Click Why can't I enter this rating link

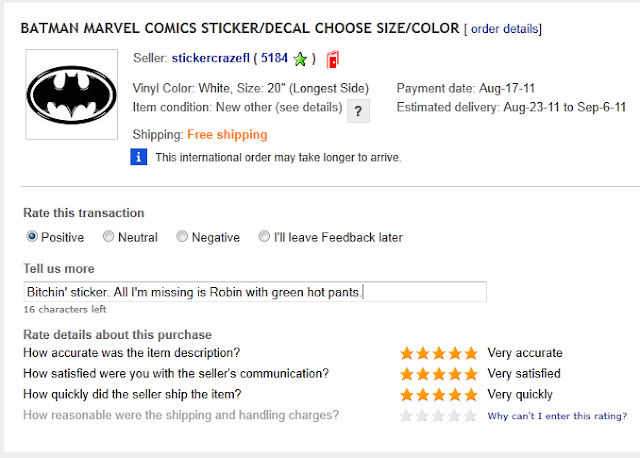[x=557, y=416]
